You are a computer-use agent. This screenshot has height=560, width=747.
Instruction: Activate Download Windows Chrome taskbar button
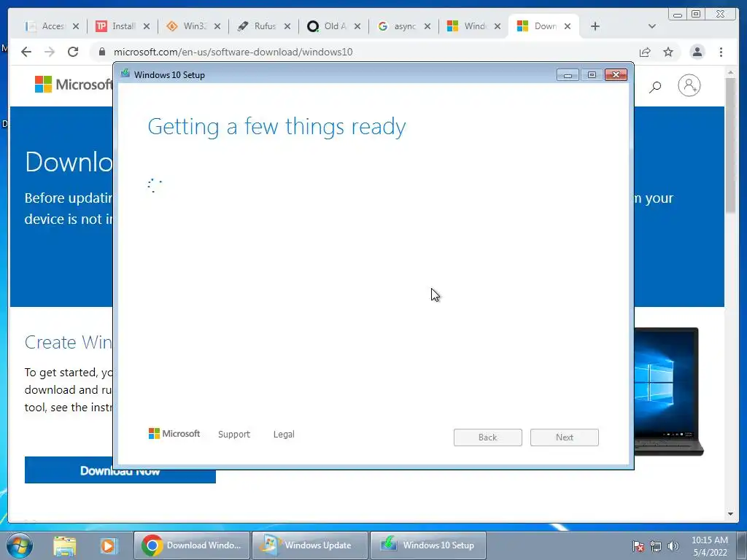192,545
